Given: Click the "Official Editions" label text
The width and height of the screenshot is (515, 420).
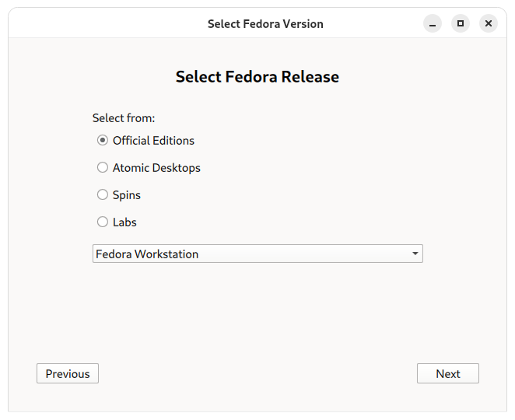Looking at the screenshot, I should (154, 141).
